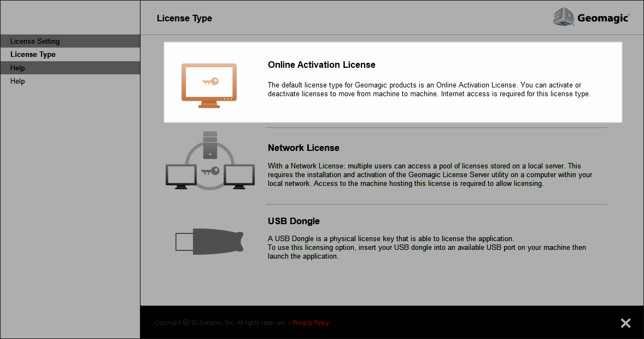Click the server tower in the network illustration
Screen dimensions: 644x339
point(210,143)
